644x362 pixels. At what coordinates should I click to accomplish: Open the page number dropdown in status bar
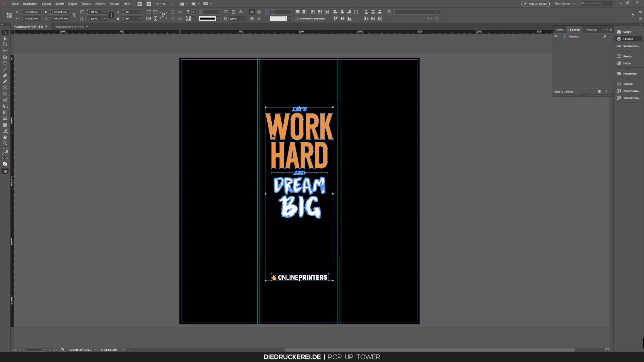pyautogui.click(x=44, y=350)
